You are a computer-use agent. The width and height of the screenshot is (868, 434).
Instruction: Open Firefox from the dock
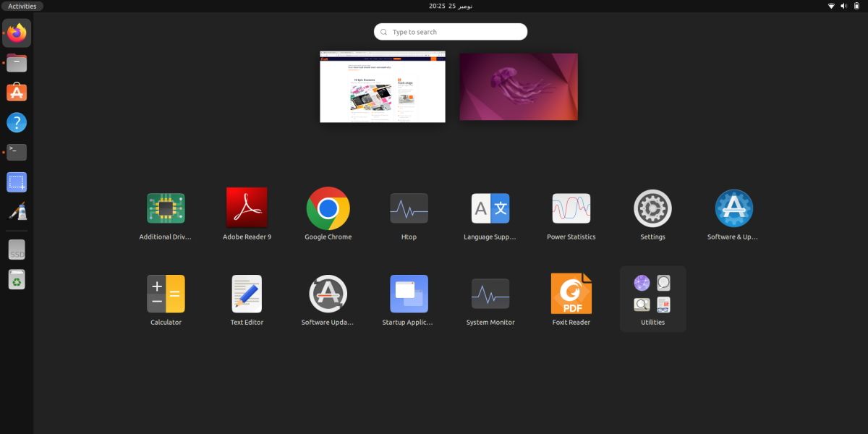tap(17, 33)
